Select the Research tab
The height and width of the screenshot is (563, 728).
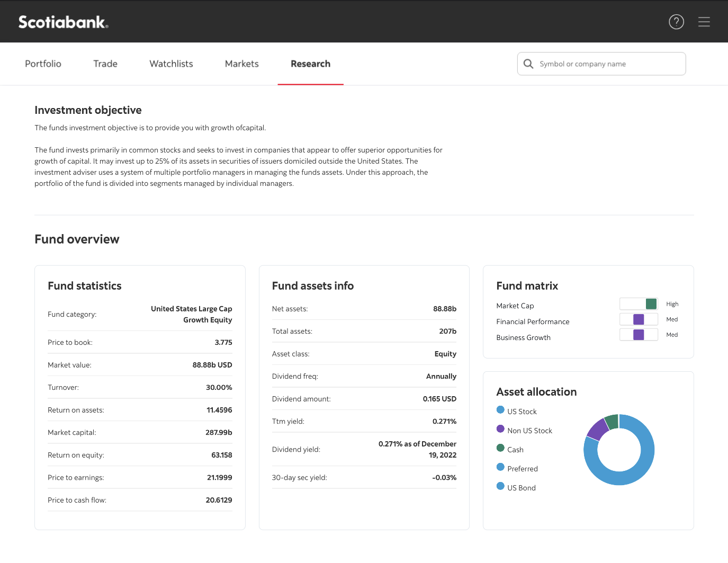(310, 64)
